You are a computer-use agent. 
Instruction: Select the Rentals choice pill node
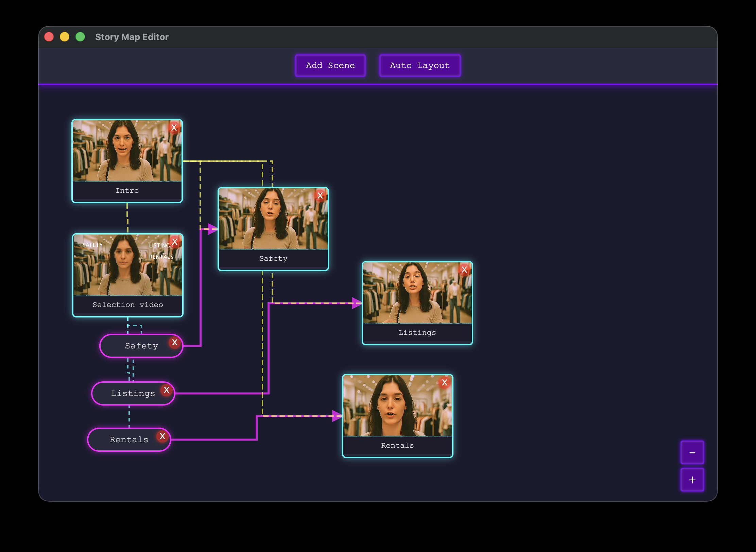(129, 440)
